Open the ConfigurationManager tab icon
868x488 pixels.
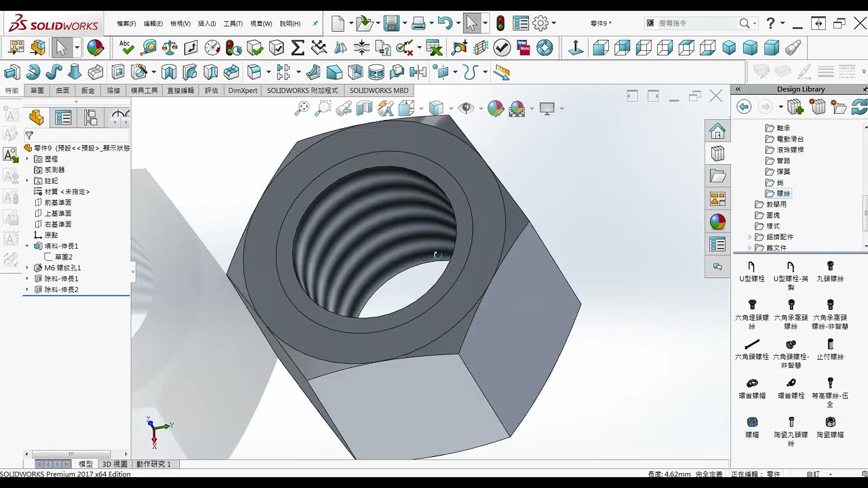(91, 117)
